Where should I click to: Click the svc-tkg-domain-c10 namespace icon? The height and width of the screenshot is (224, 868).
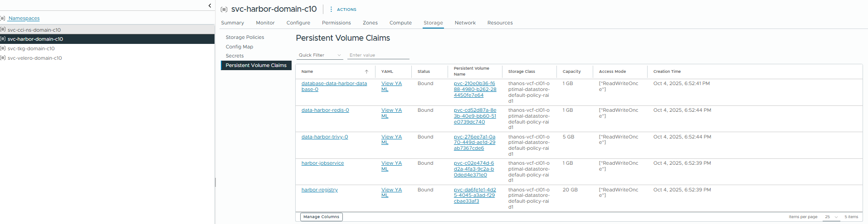(3, 48)
